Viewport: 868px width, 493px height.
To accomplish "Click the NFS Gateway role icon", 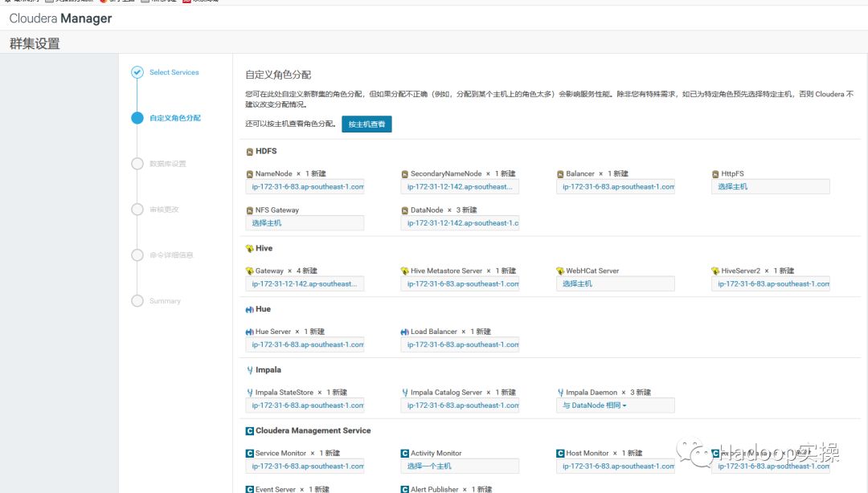I will [x=250, y=211].
